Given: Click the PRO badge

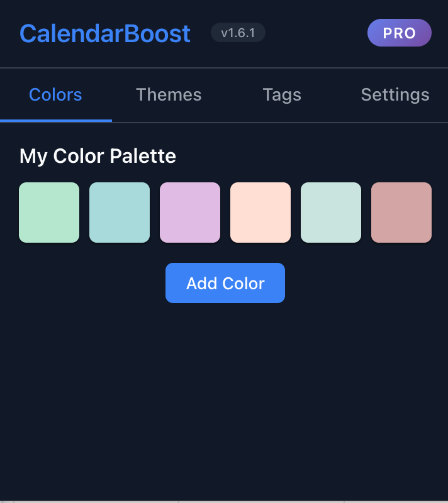Looking at the screenshot, I should click(399, 33).
